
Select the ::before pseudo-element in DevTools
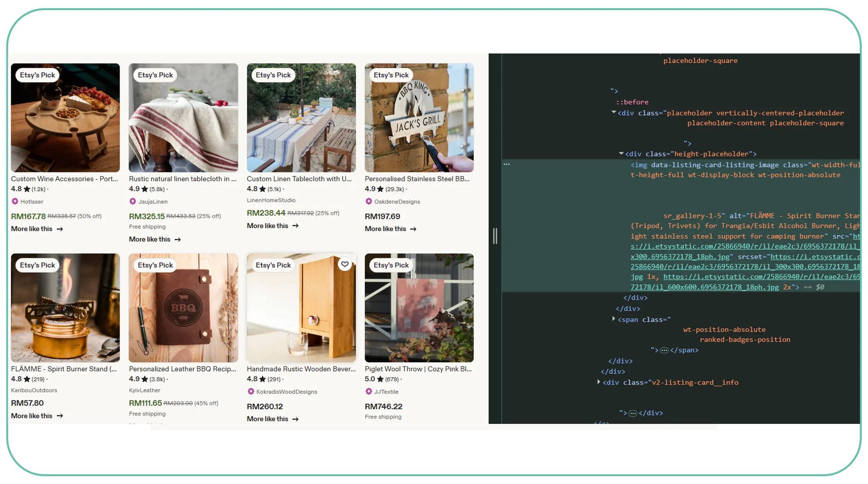632,102
